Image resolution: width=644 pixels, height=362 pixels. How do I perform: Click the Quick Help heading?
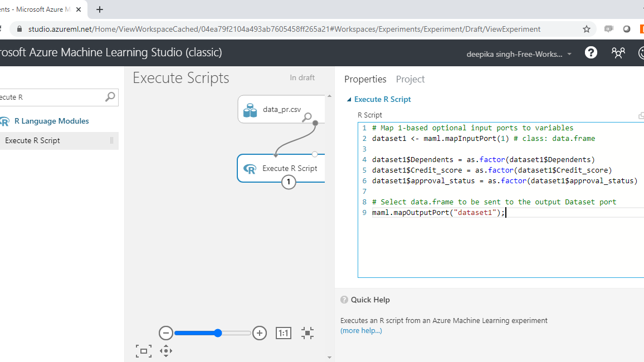[x=370, y=300]
